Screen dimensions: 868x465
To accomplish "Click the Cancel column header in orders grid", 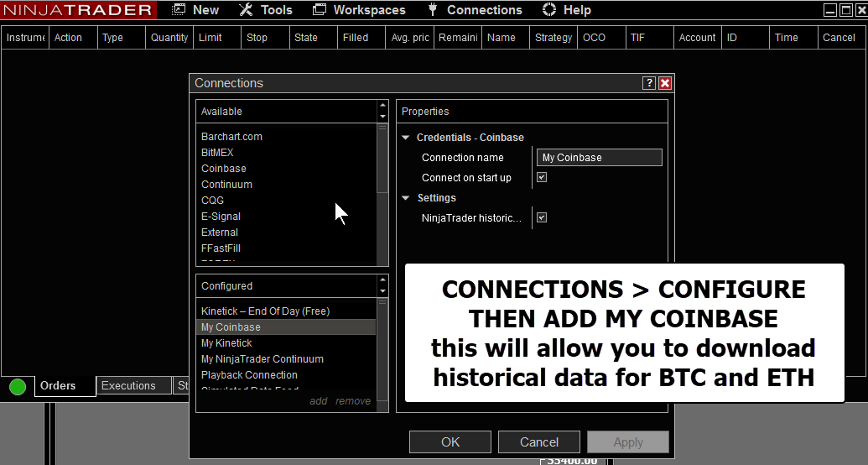I will pos(842,37).
